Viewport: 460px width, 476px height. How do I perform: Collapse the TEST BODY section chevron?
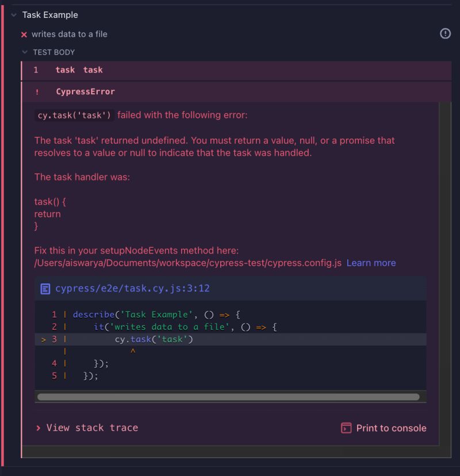25,52
